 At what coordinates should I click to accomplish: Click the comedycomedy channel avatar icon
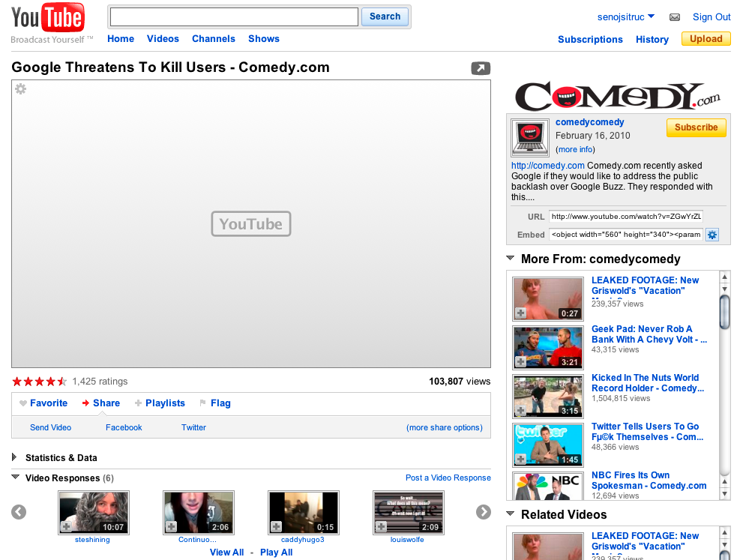tap(530, 138)
